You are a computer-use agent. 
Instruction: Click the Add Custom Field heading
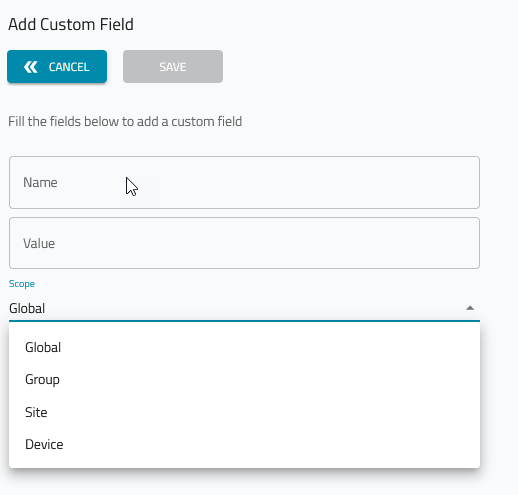click(71, 24)
